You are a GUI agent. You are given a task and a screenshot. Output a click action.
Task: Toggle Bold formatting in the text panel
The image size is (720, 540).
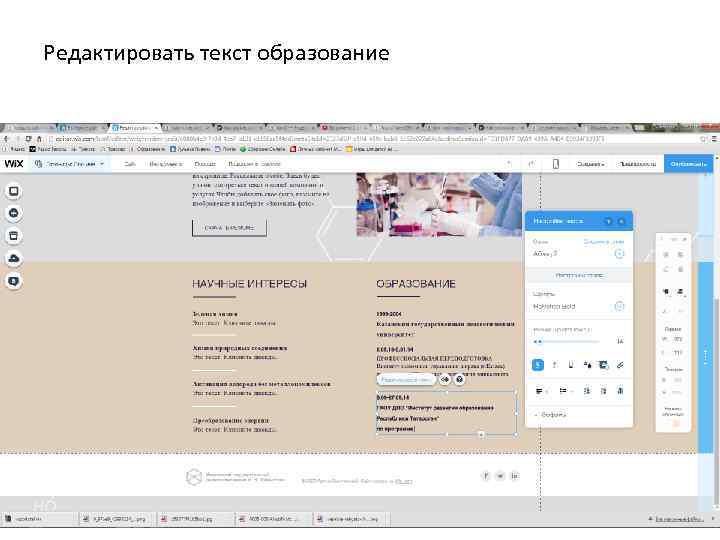[x=538, y=365]
